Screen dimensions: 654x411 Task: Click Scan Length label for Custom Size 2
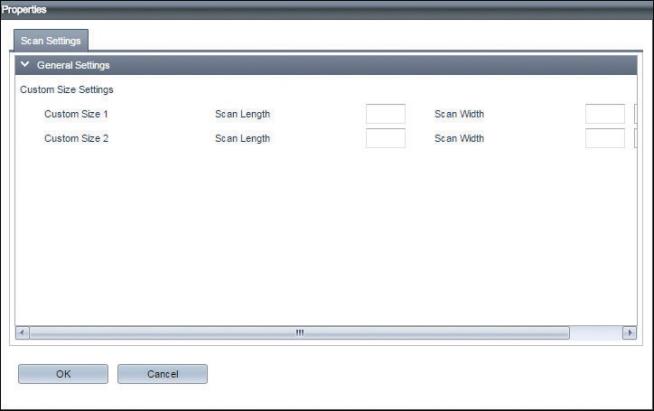(x=242, y=138)
